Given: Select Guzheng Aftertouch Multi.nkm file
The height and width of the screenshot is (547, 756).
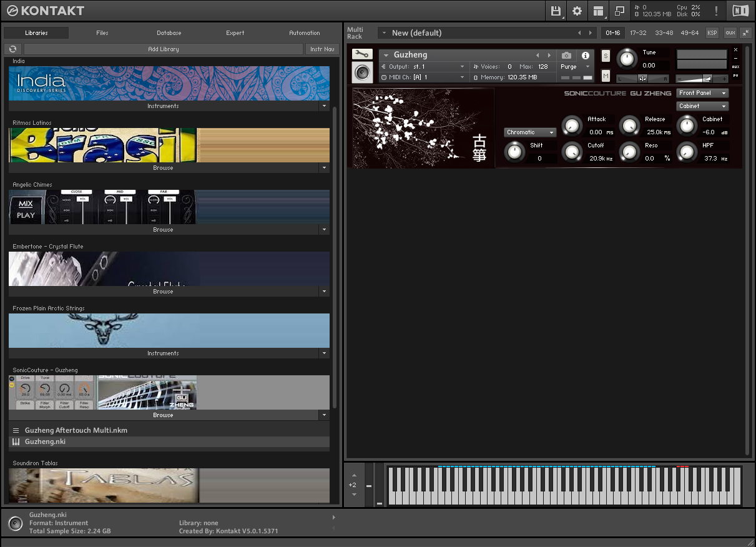Looking at the screenshot, I should point(169,430).
